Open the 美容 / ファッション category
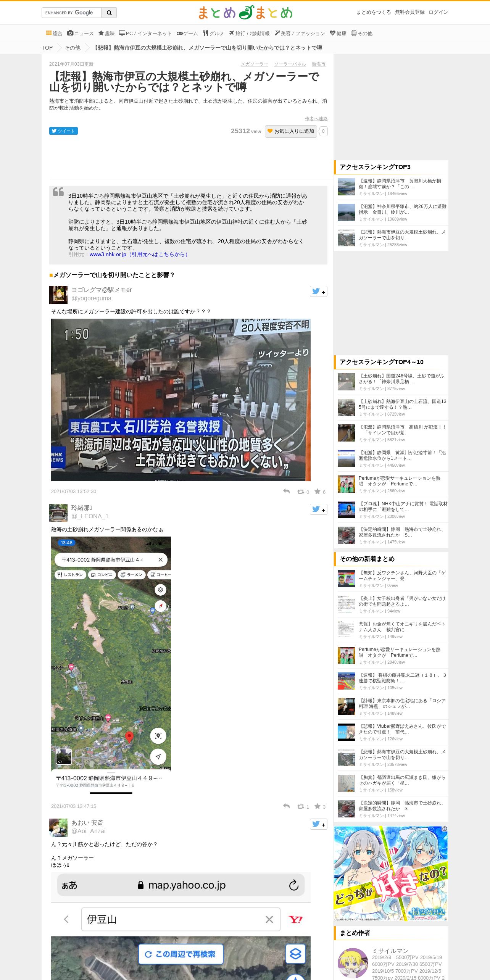 click(300, 34)
